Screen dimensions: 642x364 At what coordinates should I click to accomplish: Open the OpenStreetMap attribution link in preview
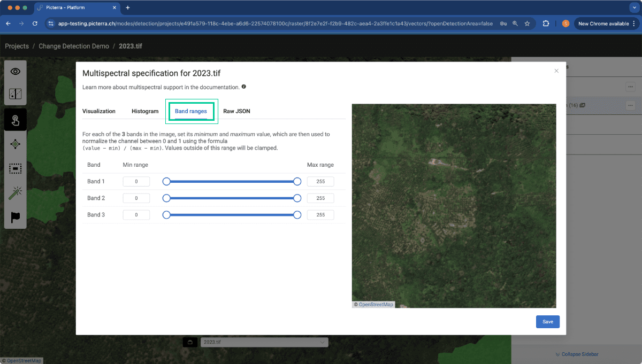(x=376, y=305)
